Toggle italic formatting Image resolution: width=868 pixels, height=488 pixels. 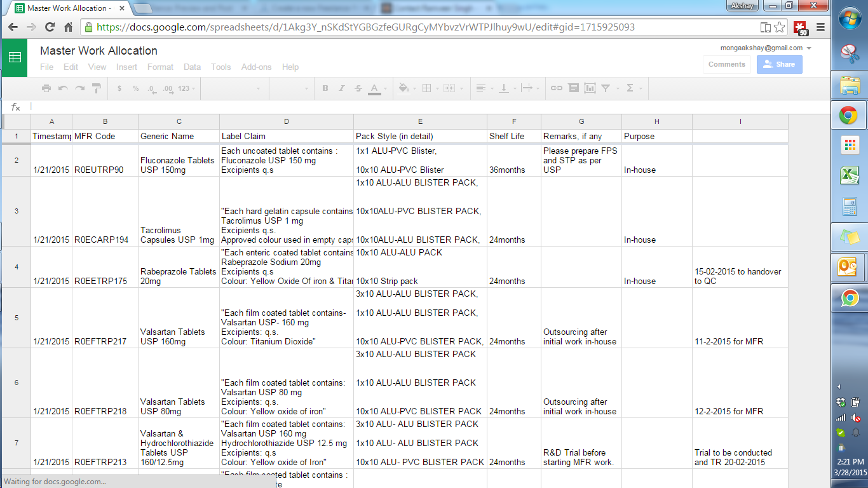pos(342,88)
